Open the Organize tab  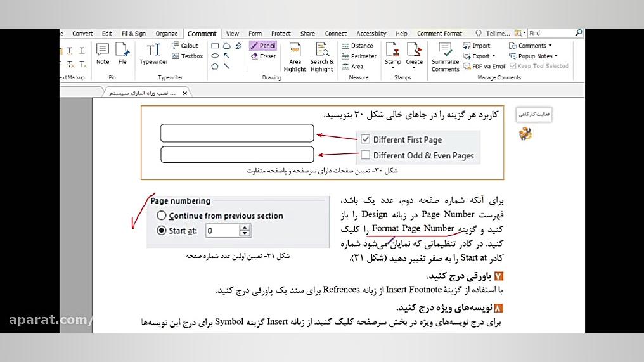tap(166, 34)
